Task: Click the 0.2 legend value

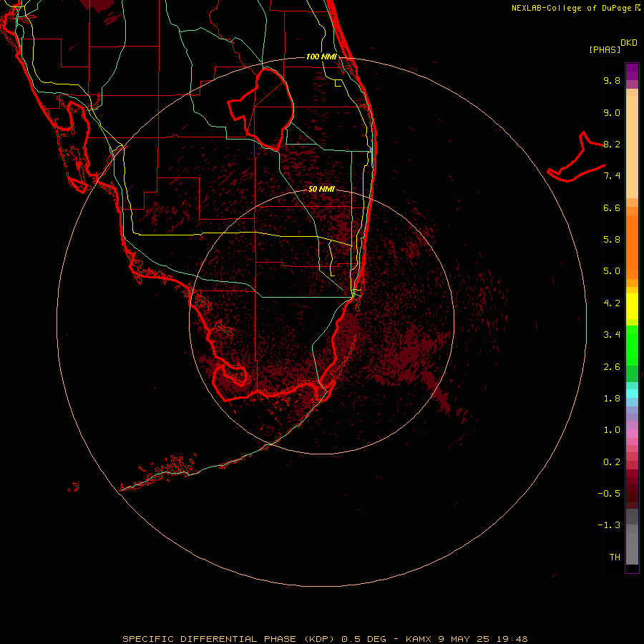Action: point(612,462)
